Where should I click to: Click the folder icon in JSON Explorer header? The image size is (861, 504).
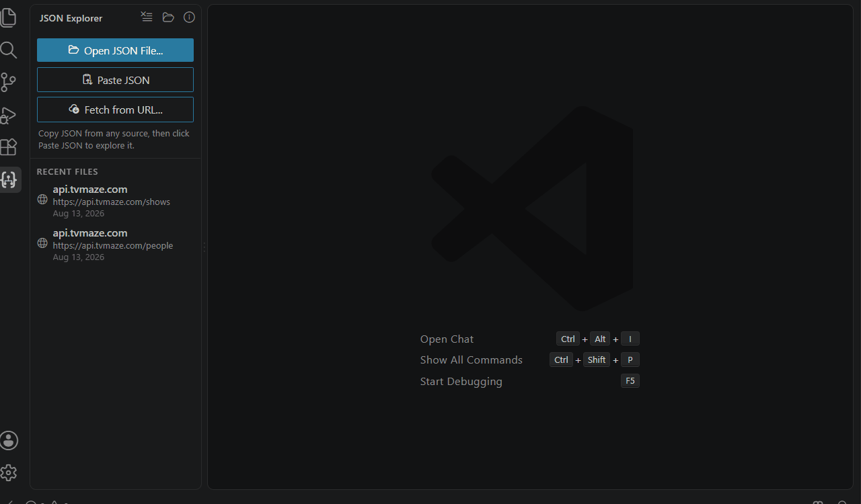[168, 17]
